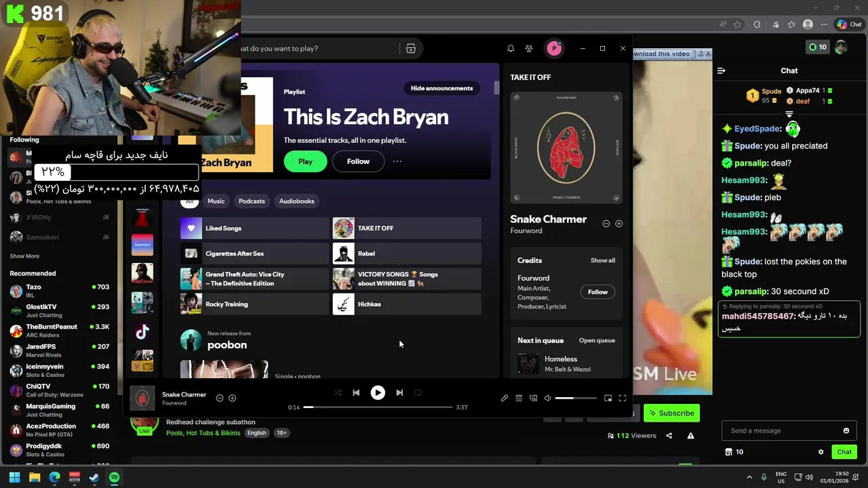Click Hide announcements button
Screen dimensions: 868x488
coord(441,88)
